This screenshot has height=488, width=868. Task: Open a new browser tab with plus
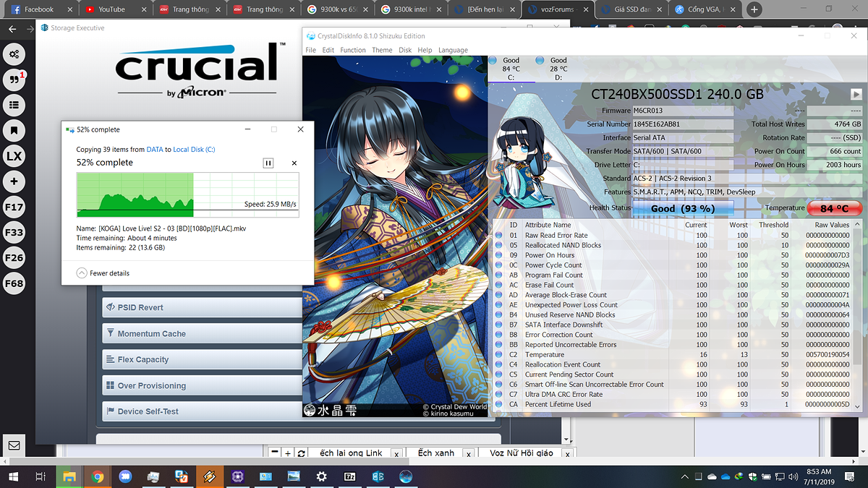(754, 9)
